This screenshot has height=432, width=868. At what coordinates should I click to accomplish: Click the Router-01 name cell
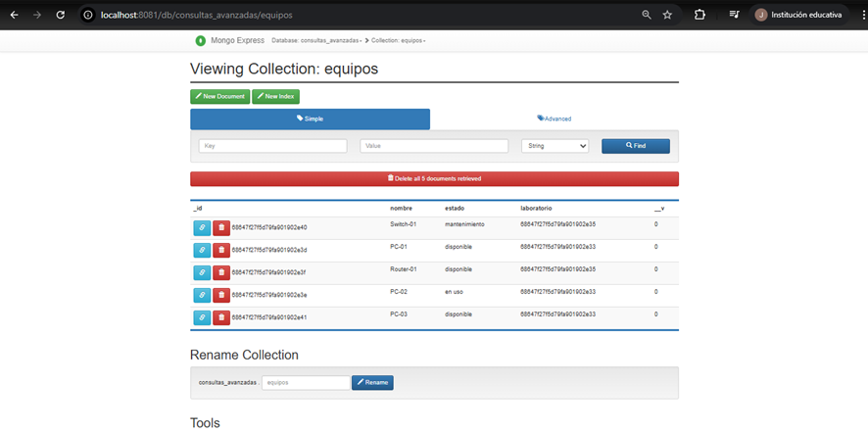coord(404,269)
